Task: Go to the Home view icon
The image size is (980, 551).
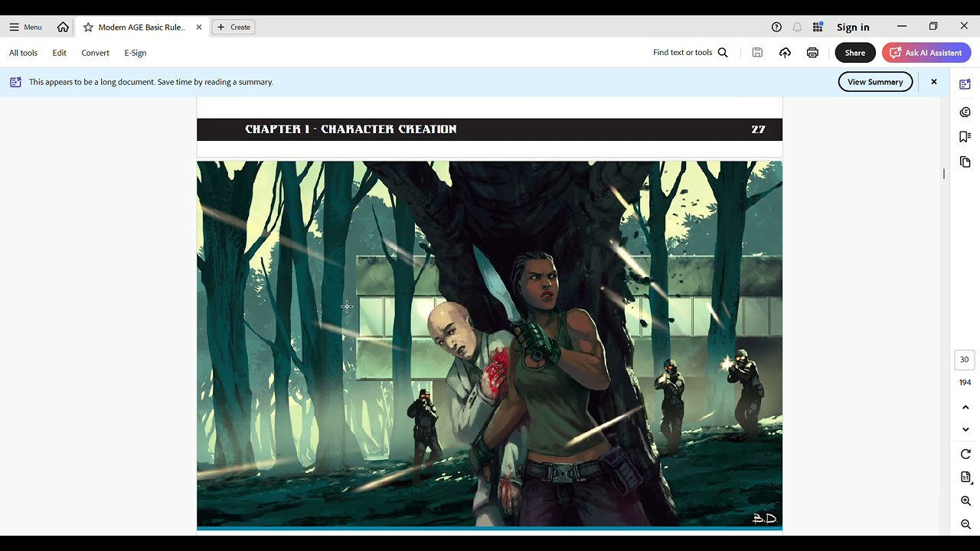Action: (63, 27)
